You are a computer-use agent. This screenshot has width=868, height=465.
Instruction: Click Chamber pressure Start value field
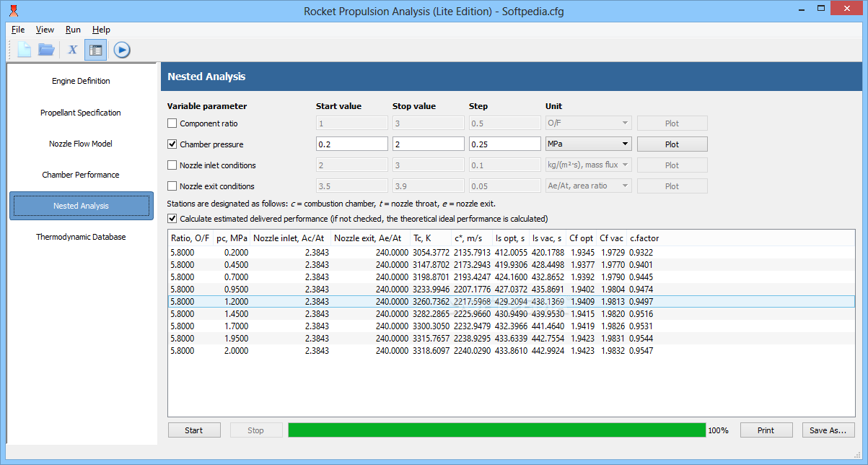click(351, 144)
